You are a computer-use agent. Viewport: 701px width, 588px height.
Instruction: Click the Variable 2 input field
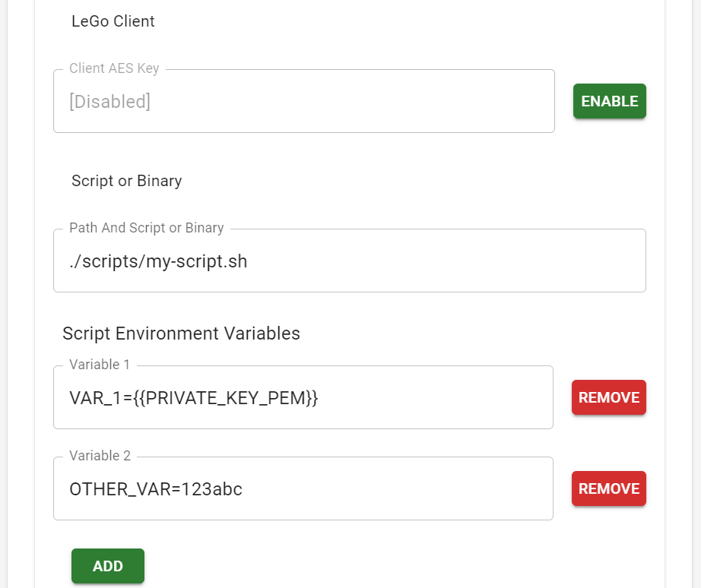[303, 488]
